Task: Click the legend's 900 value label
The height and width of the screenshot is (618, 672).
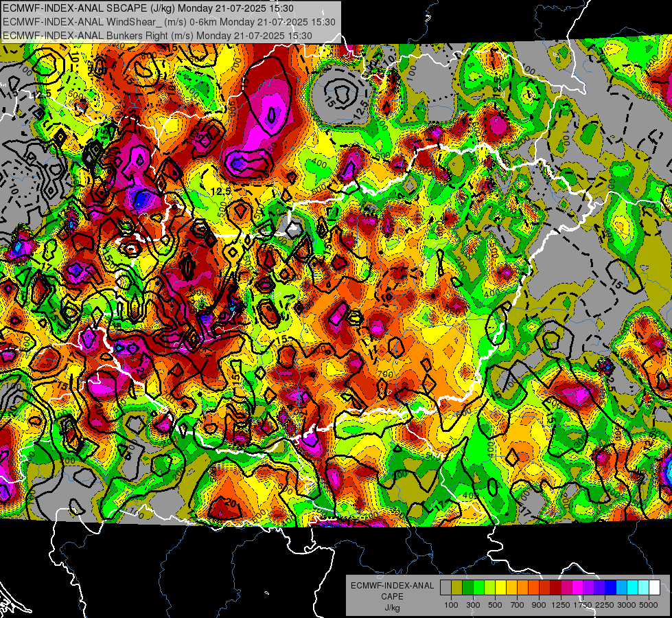Action: [x=539, y=605]
